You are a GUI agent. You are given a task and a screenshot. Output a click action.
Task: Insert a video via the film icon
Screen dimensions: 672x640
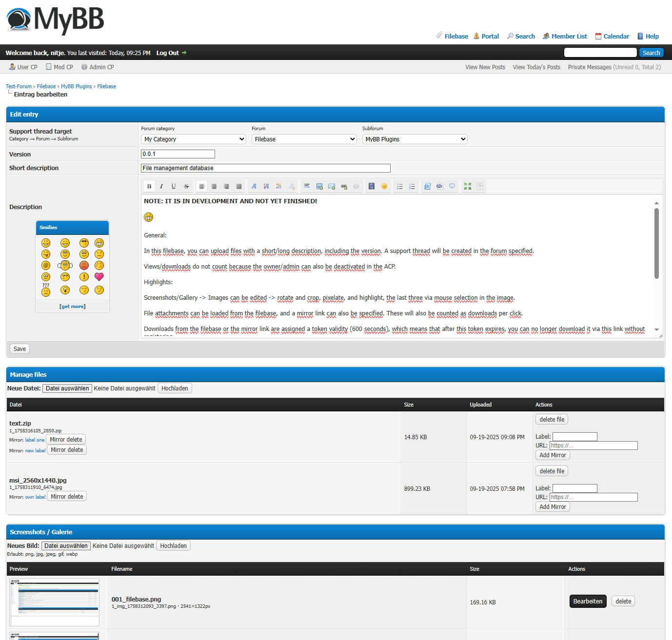372,186
